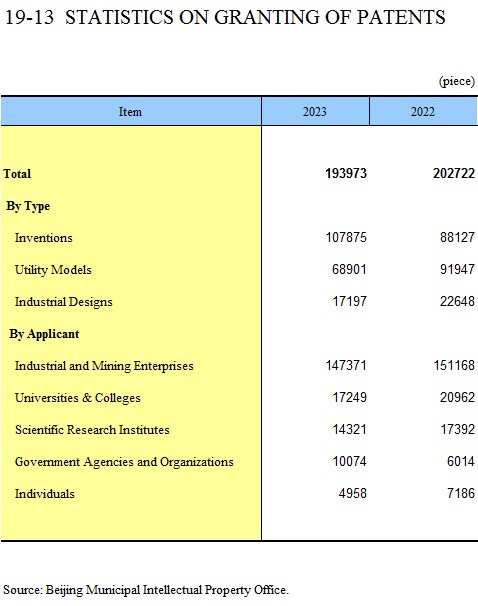Select the 2022 total value 202722
Image resolution: width=478 pixels, height=606 pixels.
coord(454,173)
